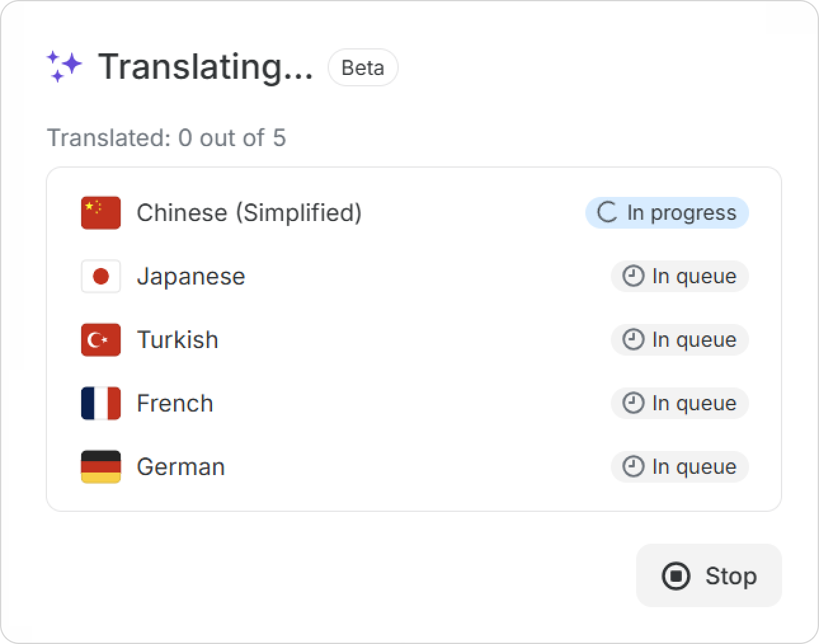Select the German language label
819x644 pixels.
pyautogui.click(x=181, y=467)
